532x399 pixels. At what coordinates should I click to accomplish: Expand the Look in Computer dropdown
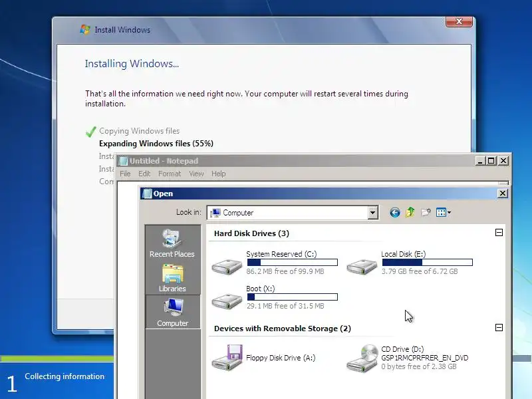coord(372,213)
